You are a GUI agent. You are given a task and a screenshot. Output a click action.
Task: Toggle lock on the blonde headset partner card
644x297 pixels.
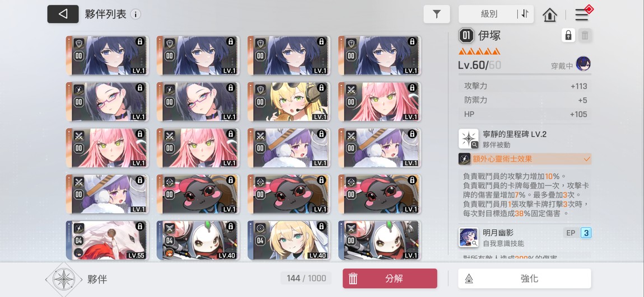coord(321,87)
